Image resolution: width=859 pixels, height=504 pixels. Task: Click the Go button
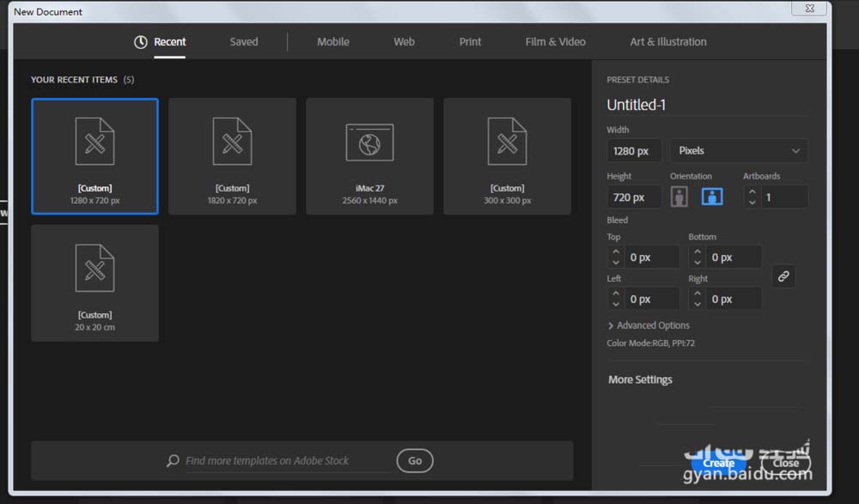[x=415, y=461]
